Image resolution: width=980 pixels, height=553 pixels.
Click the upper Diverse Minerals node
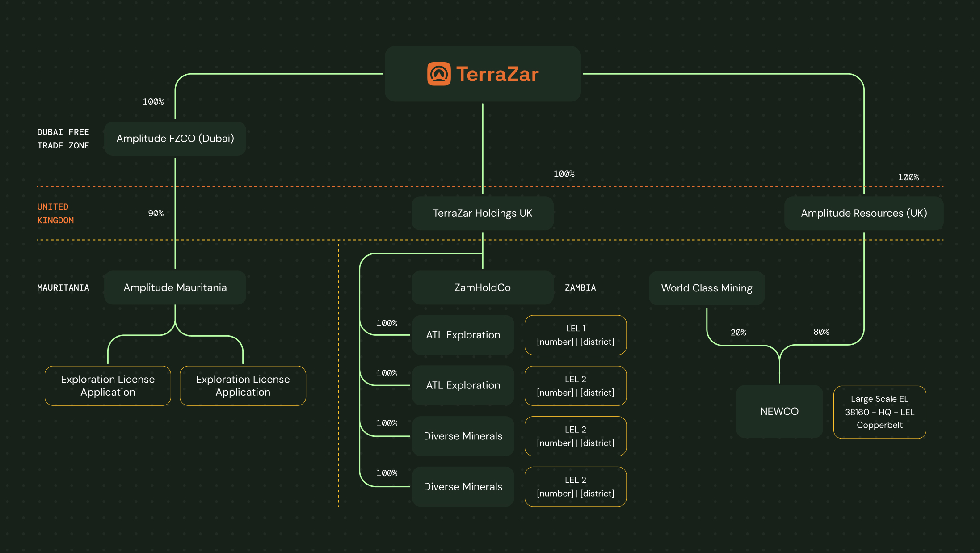463,436
